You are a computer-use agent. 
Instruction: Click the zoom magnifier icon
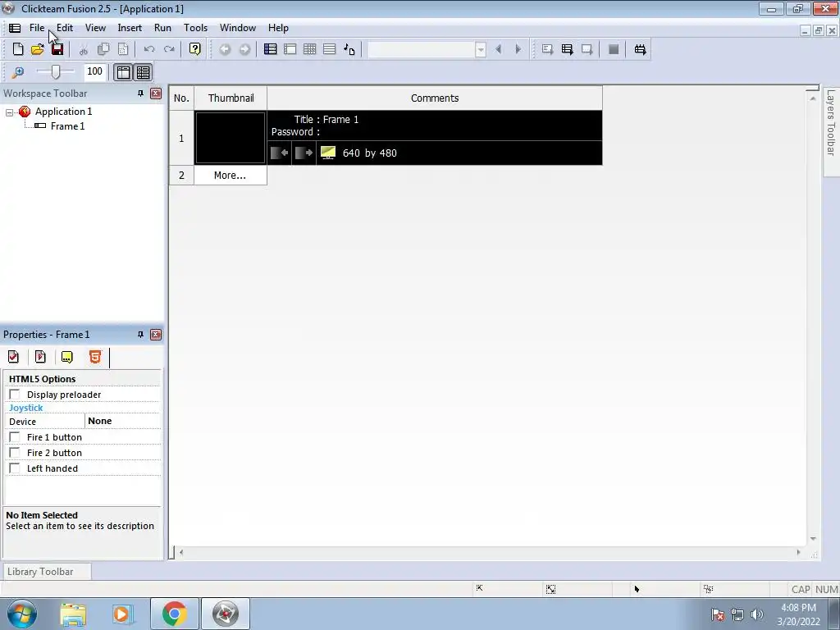pyautogui.click(x=18, y=72)
